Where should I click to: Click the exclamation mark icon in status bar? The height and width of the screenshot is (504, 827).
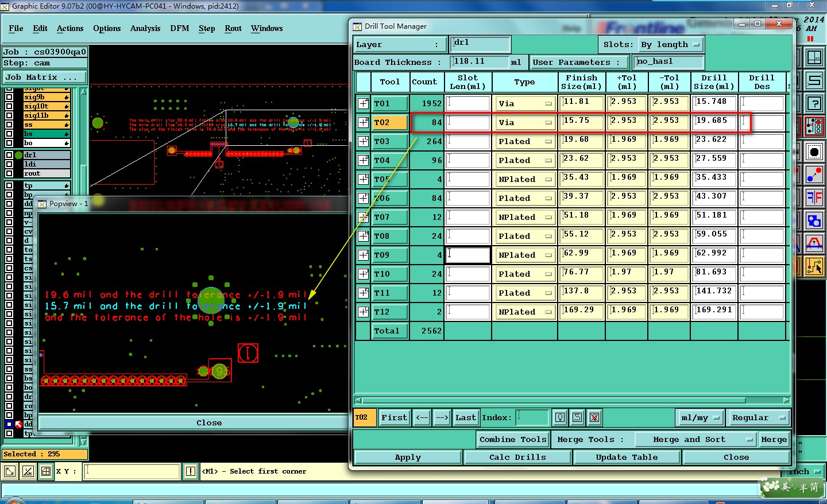pos(191,471)
